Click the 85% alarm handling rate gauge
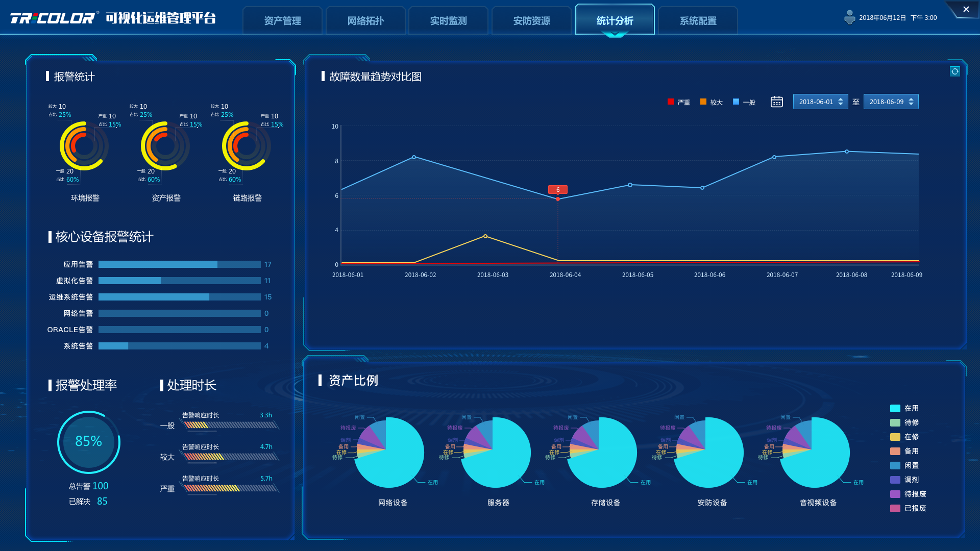 pyautogui.click(x=89, y=442)
